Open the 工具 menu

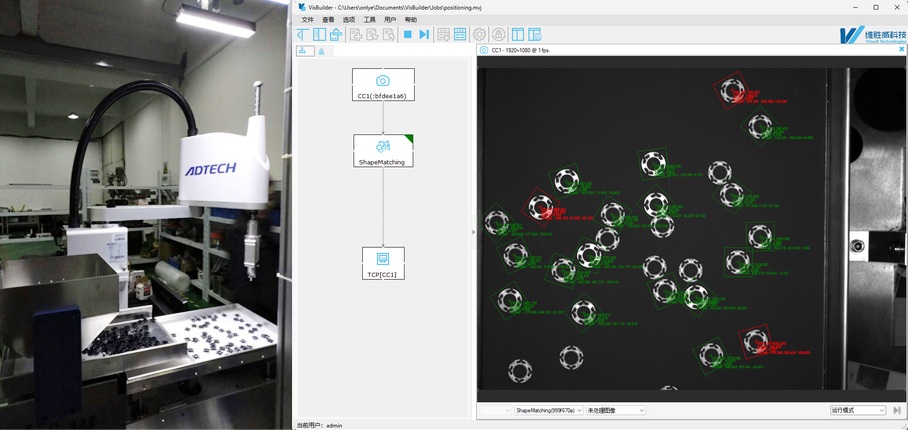pos(370,20)
